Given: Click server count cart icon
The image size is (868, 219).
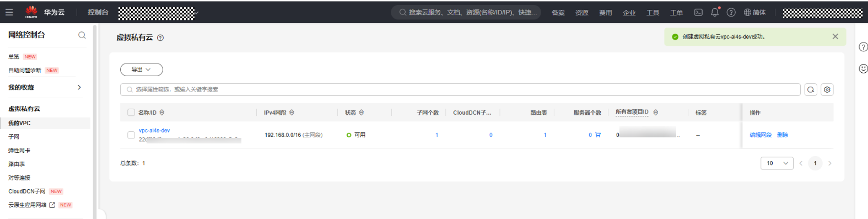Looking at the screenshot, I should 598,135.
